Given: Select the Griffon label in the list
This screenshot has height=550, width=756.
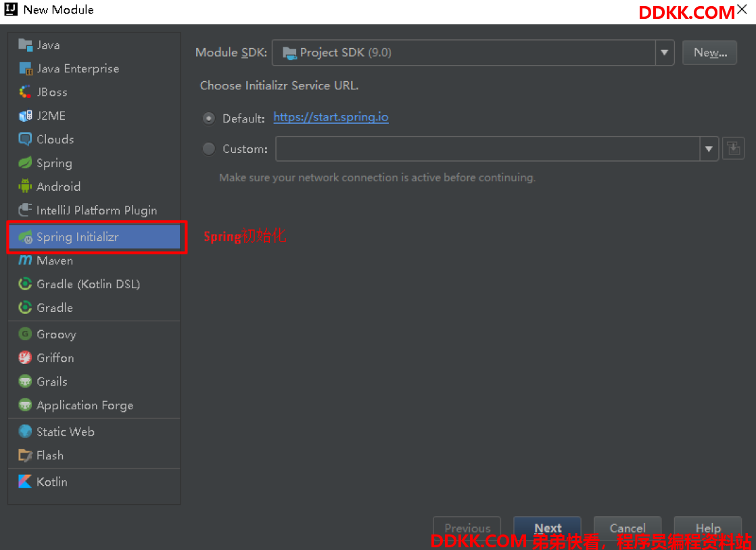Looking at the screenshot, I should click(x=55, y=358).
